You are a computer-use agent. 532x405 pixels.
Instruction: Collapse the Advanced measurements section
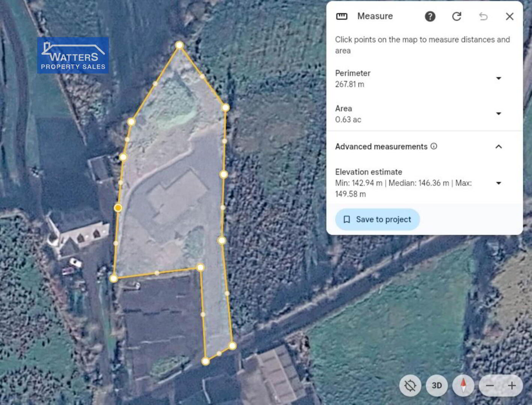[x=499, y=147]
